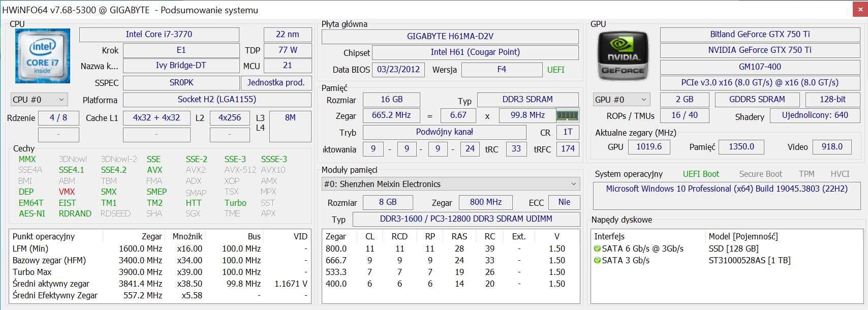Click the 77 W TDP value
Image resolution: width=868 pixels, height=310 pixels.
click(288, 50)
